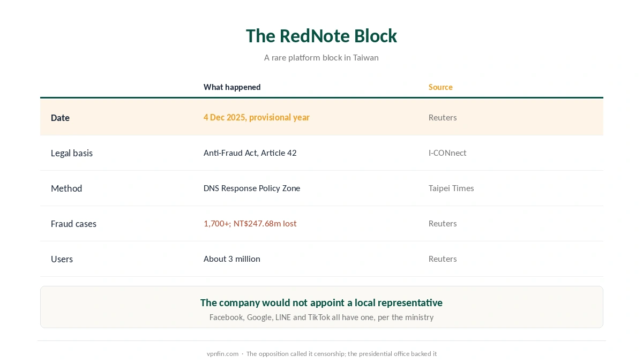Click the 'Source' column header
The height and width of the screenshot is (364, 643).
coord(440,87)
